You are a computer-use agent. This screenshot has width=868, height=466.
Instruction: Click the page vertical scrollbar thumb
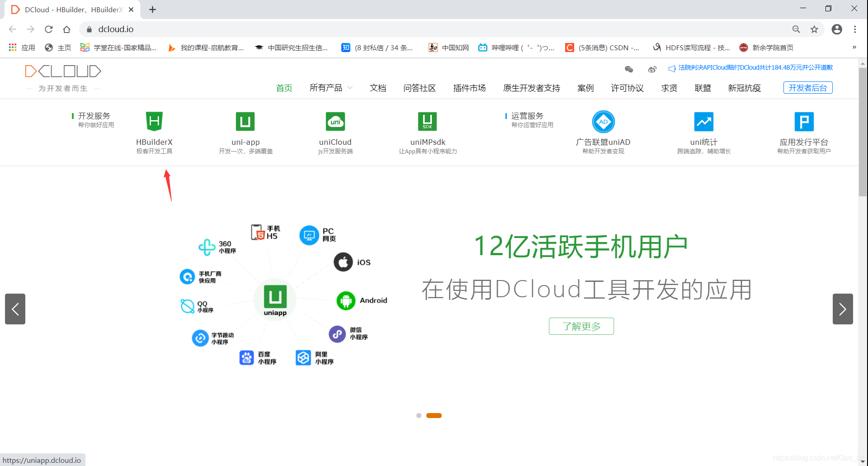863,131
